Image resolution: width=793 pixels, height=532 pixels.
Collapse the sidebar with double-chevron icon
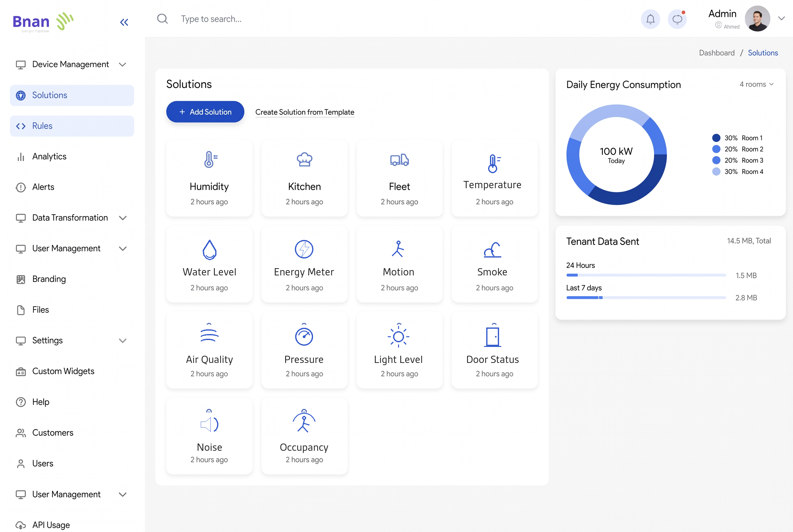[x=124, y=22]
